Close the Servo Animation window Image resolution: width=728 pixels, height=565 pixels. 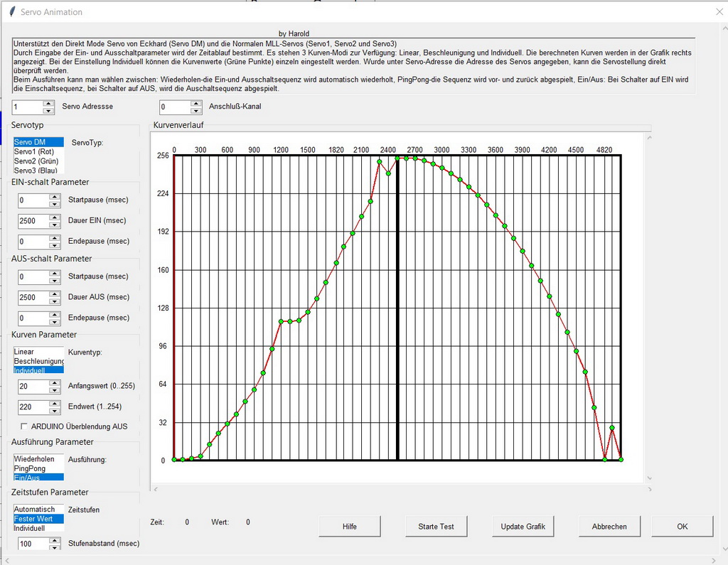coord(718,12)
